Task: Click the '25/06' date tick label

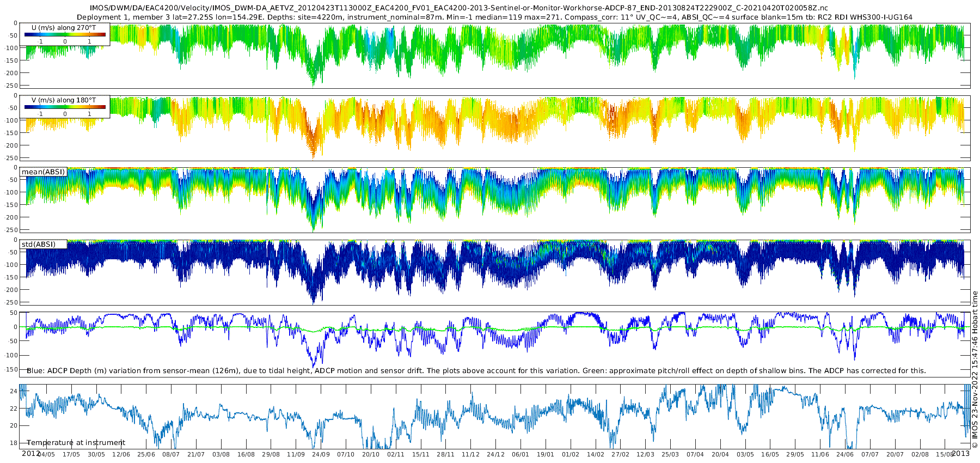Action: [x=146, y=454]
